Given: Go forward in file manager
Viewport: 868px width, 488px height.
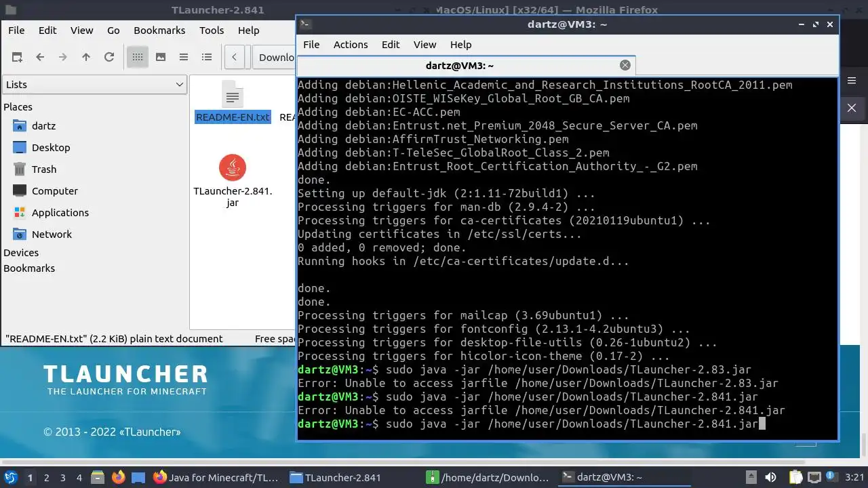Looking at the screenshot, I should tap(63, 57).
